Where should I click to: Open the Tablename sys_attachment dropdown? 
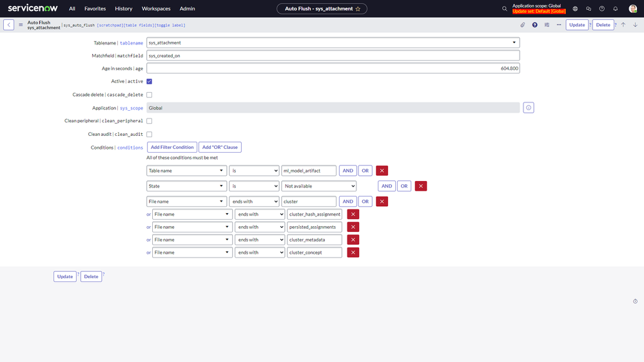(x=333, y=43)
